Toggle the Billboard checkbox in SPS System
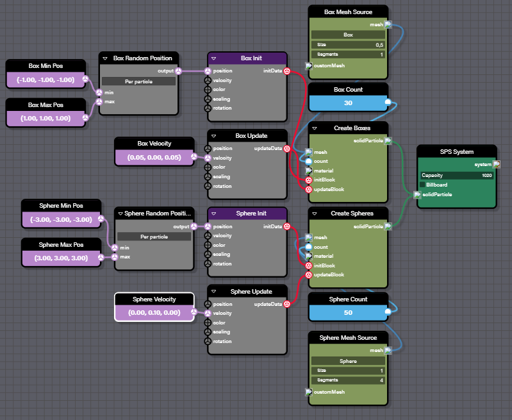Image resolution: width=512 pixels, height=420 pixels. tap(422, 185)
